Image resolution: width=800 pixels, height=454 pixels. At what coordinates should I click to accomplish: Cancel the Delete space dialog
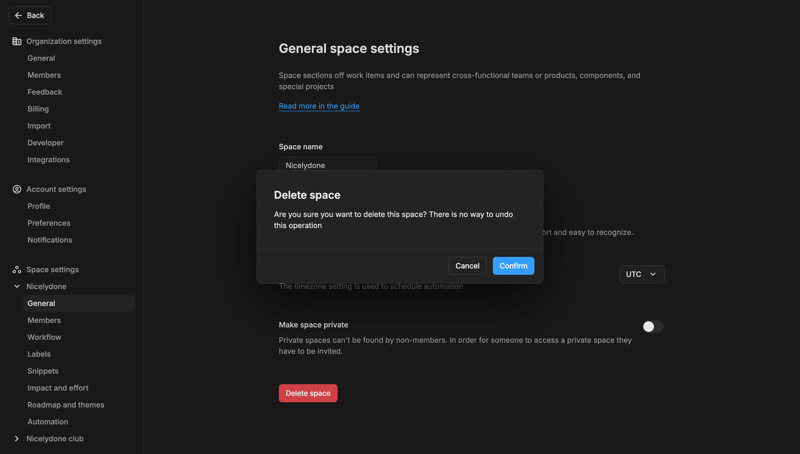pyautogui.click(x=467, y=266)
